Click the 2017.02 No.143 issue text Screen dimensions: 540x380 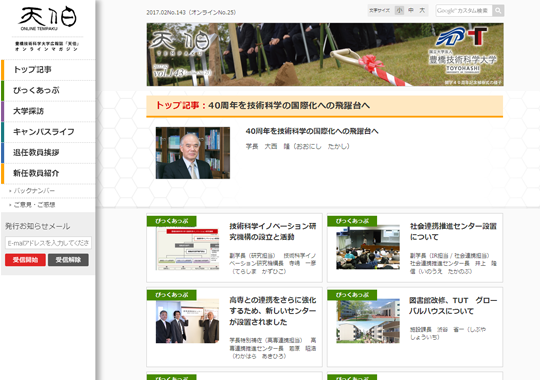pos(191,12)
